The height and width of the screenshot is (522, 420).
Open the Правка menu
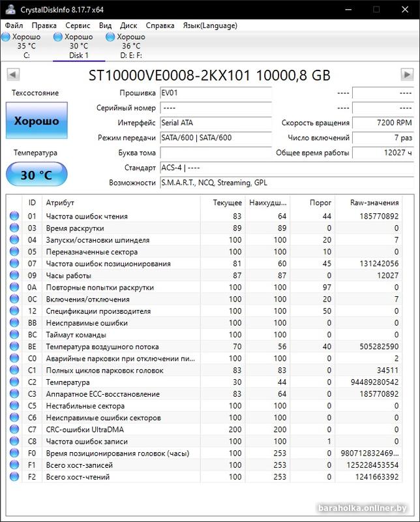click(44, 25)
